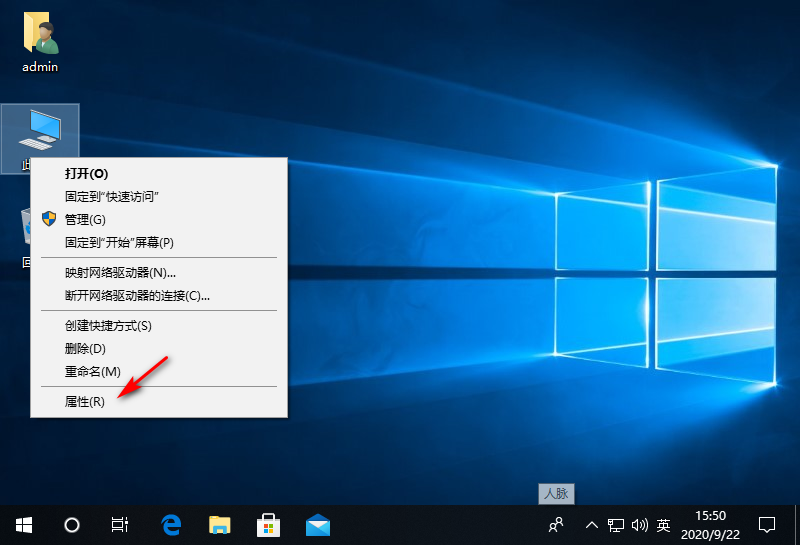Viewport: 800px width, 545px height.
Task: Open network status icon in system tray
Action: click(617, 524)
